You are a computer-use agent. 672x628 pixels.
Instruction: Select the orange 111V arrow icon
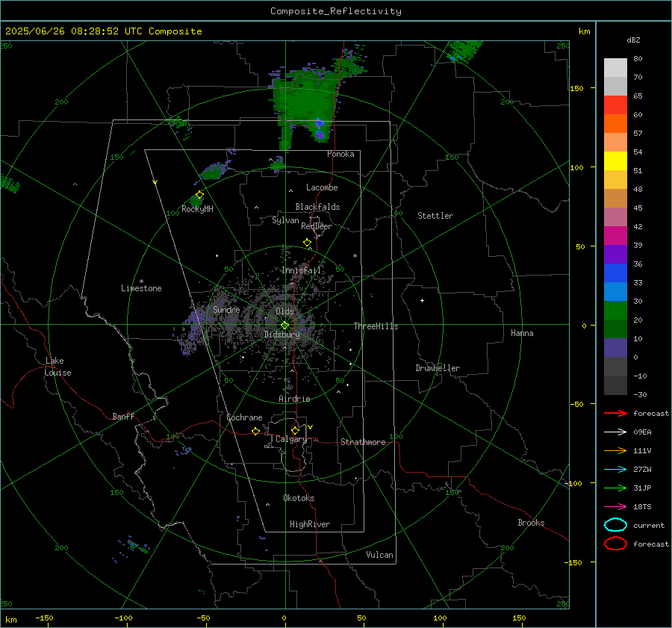(x=615, y=450)
